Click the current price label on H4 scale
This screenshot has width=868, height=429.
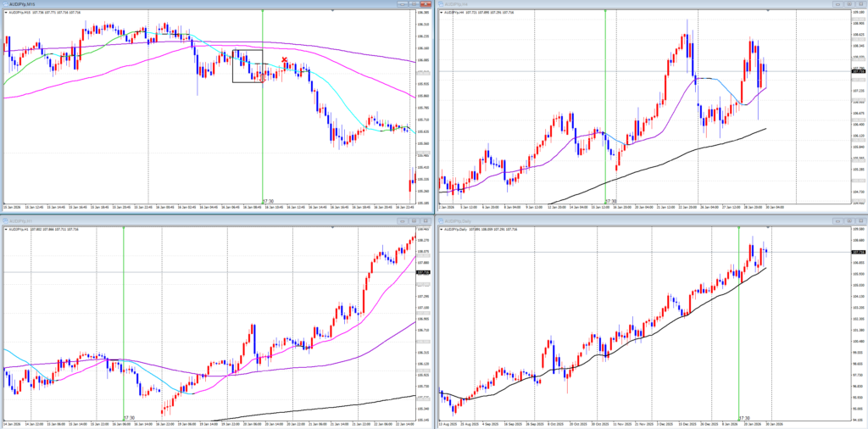point(858,71)
